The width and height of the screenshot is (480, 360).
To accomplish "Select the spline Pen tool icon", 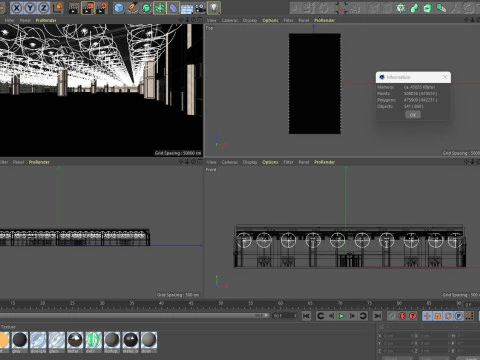I will pyautogui.click(x=133, y=8).
